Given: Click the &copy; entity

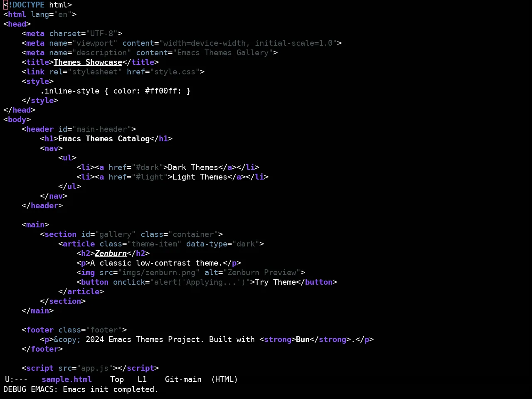Looking at the screenshot, I should coord(67,340).
